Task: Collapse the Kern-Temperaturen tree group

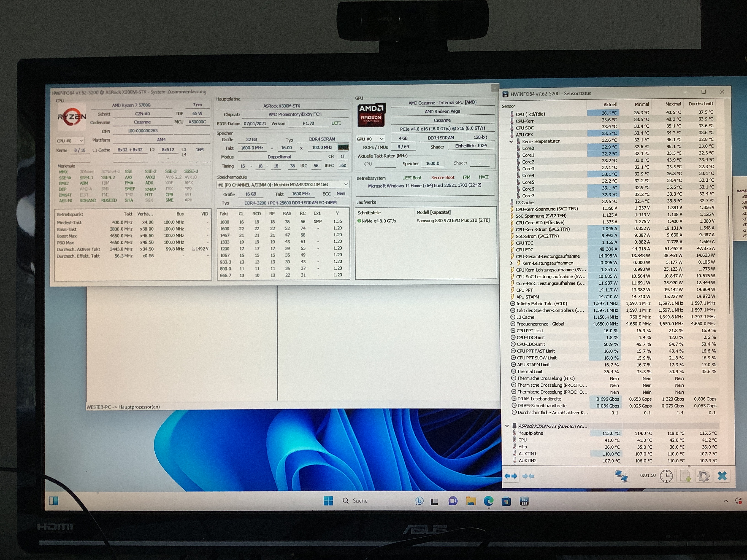Action: [x=511, y=141]
